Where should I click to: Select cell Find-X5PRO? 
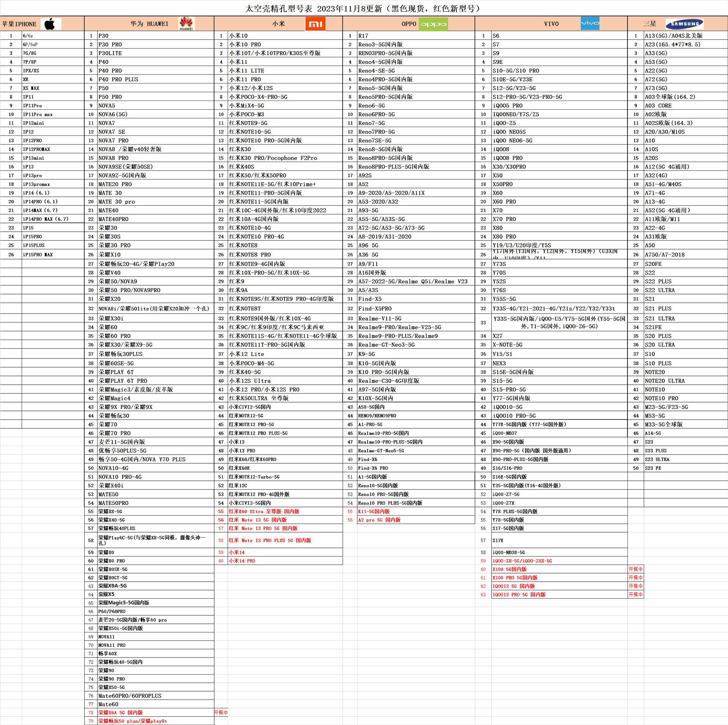416,309
